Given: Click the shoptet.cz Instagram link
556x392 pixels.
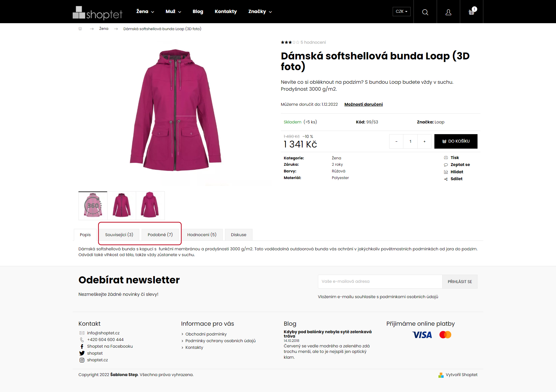Looking at the screenshot, I should (97, 360).
